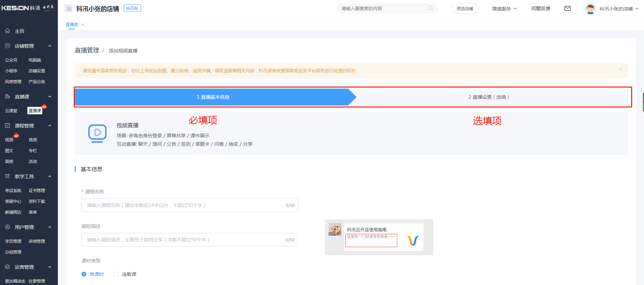Open 小程序 in the sidebar

click(11, 71)
